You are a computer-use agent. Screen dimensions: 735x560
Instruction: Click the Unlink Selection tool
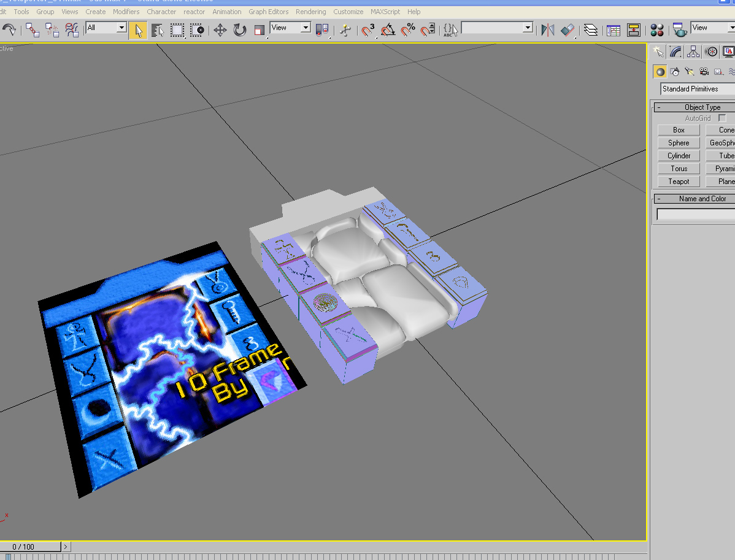click(52, 30)
